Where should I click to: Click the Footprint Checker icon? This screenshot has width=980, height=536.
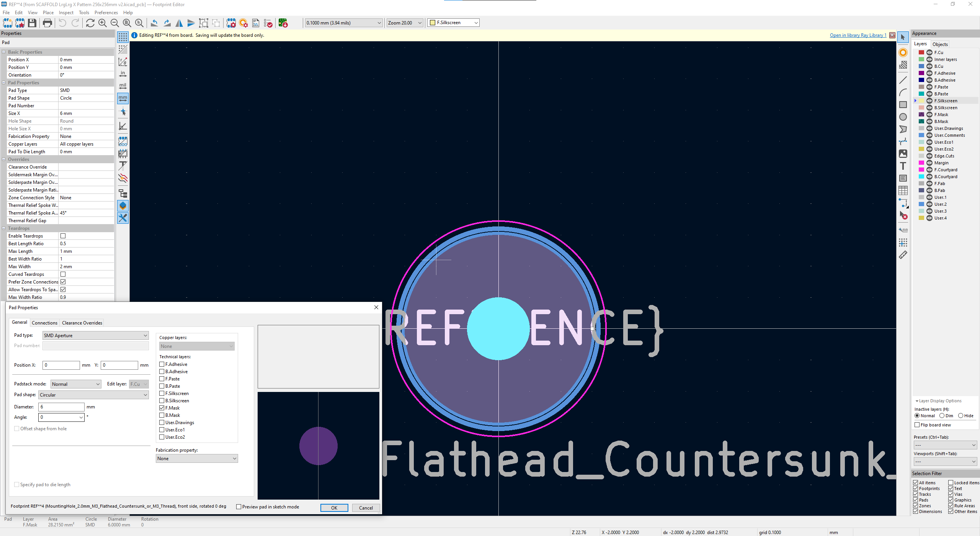268,23
